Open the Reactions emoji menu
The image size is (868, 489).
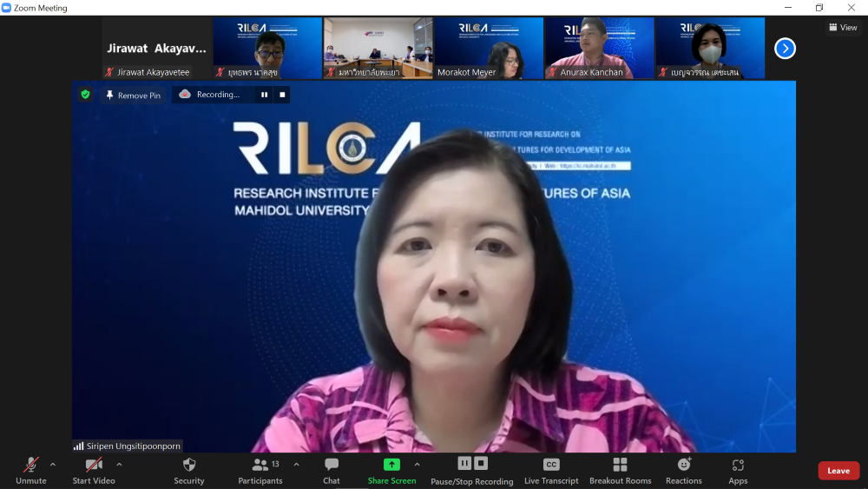coord(684,470)
